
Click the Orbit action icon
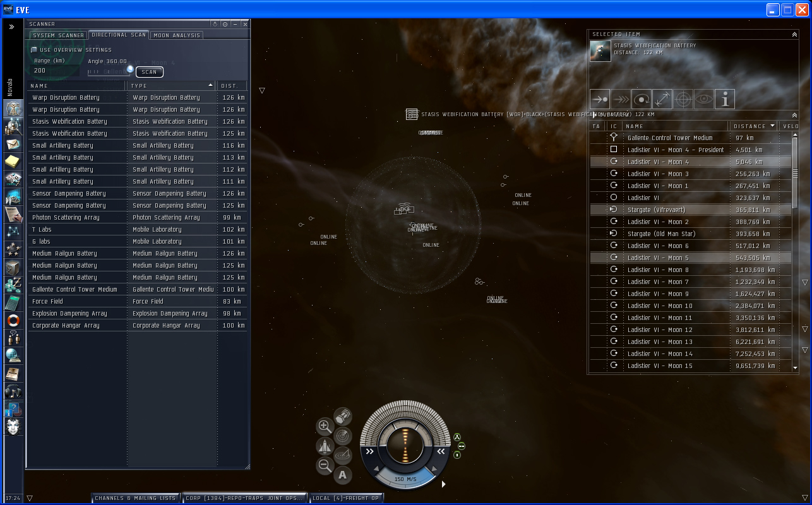pos(642,99)
